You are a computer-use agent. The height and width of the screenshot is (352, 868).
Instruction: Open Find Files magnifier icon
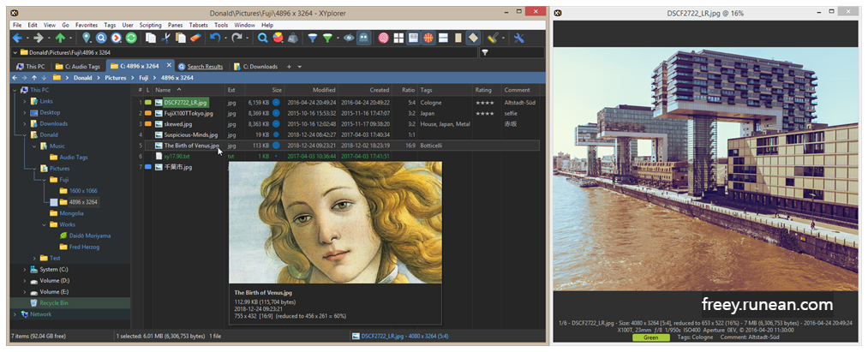263,39
